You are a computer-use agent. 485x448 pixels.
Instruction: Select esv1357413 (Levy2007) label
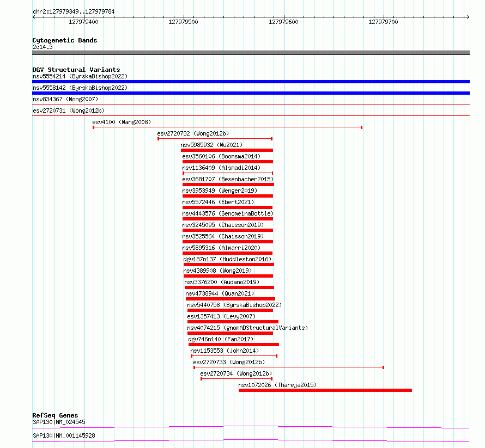[x=221, y=316]
